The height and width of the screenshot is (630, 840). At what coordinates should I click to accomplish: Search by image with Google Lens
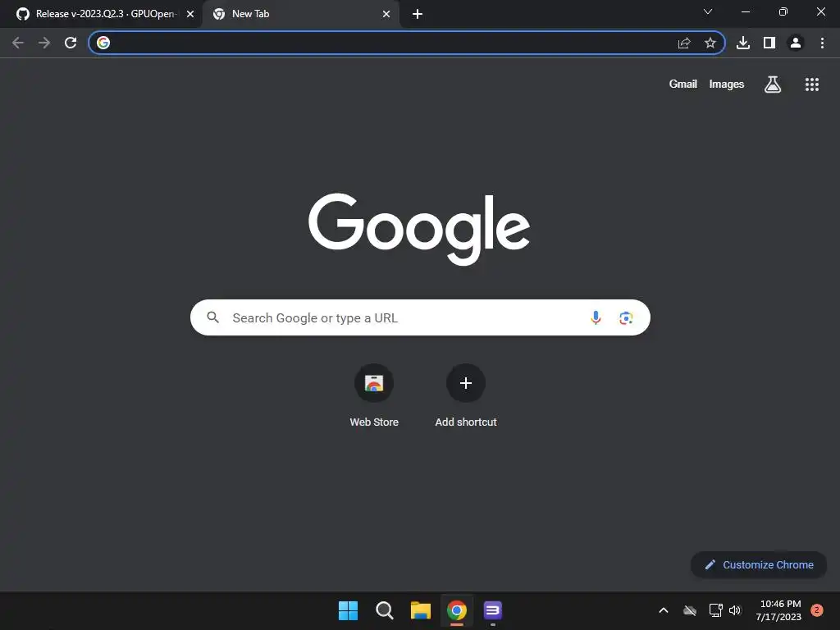[626, 317]
